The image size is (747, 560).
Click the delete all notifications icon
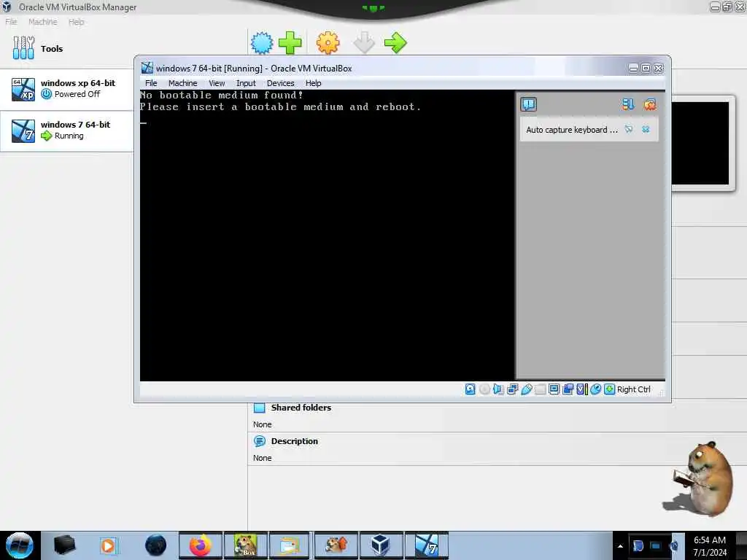[x=649, y=104]
